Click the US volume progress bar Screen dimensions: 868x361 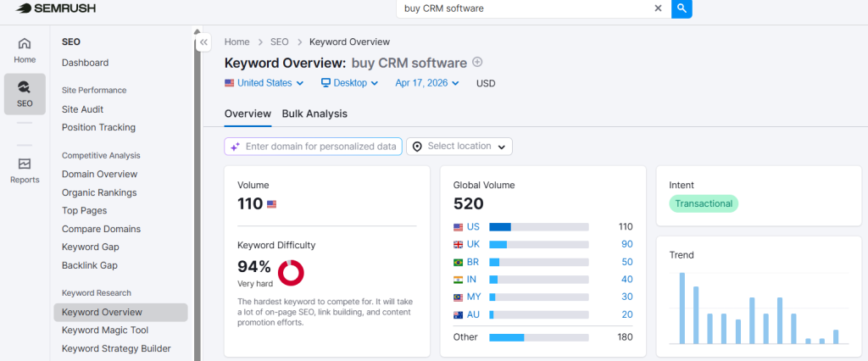point(538,226)
